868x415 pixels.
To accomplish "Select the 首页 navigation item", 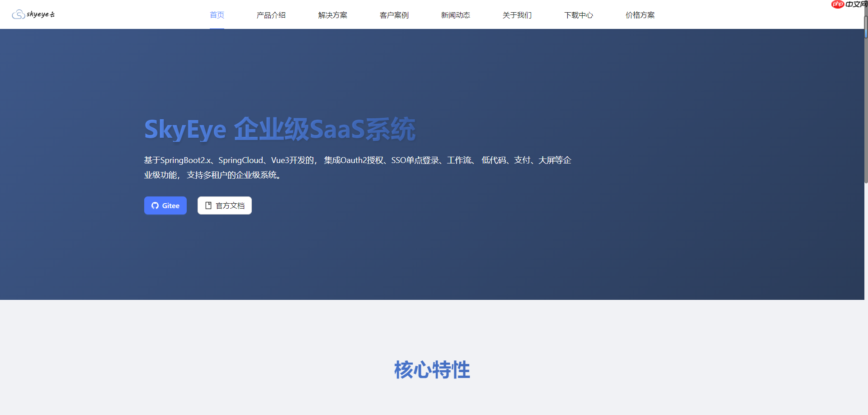I will (x=217, y=15).
